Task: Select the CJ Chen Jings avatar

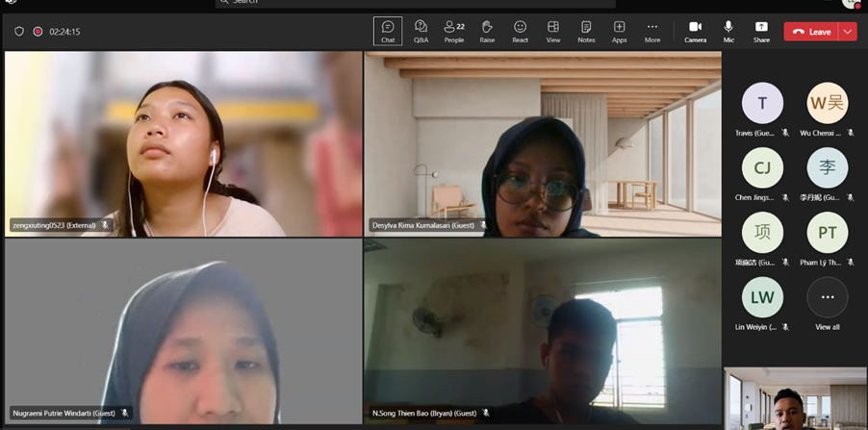Action: tap(762, 167)
